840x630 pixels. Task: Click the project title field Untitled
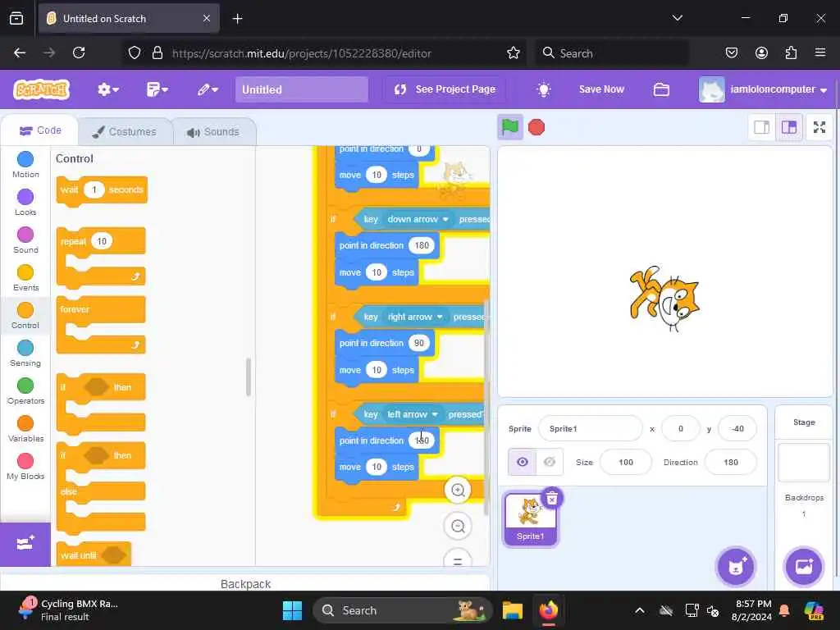[302, 89]
